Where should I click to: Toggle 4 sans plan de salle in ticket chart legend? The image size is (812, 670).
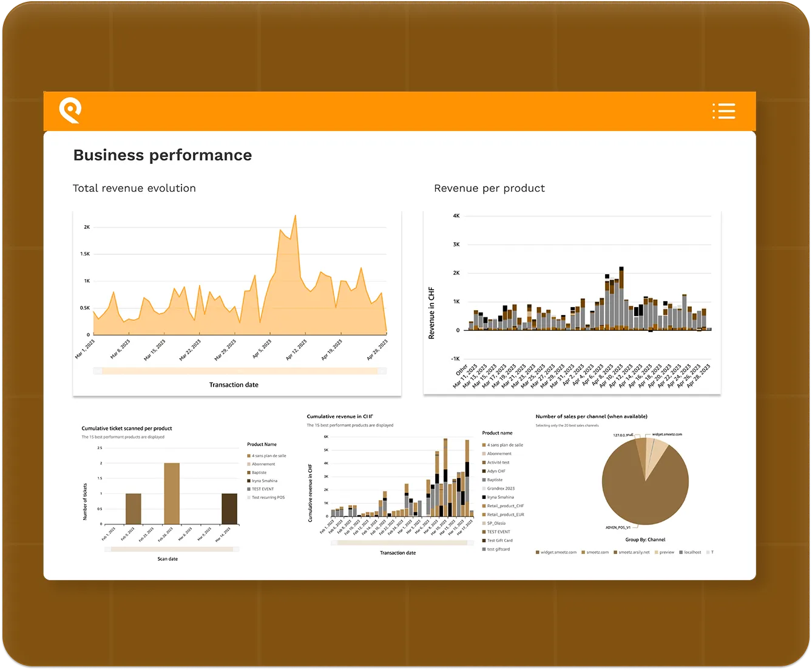[266, 456]
